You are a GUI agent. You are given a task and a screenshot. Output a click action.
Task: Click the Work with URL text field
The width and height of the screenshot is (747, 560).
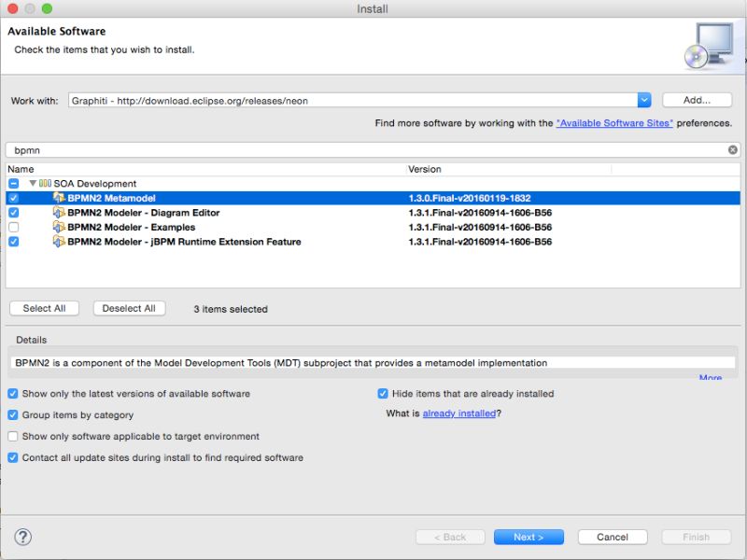[353, 101]
